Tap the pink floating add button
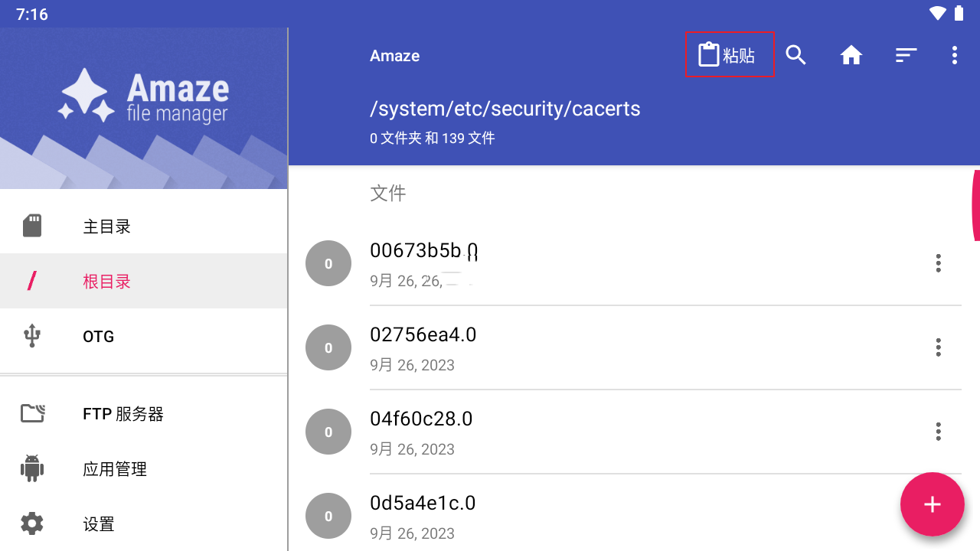 pyautogui.click(x=932, y=504)
